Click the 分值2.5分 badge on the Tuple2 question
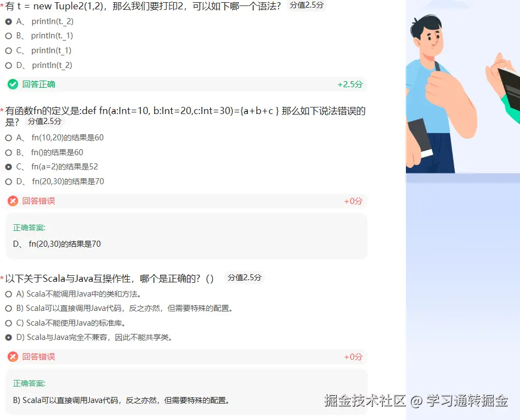This screenshot has width=520, height=420. 307,5
